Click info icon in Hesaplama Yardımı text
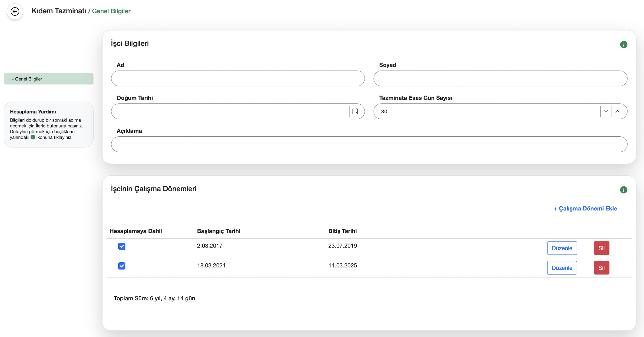Viewport: 644px width, 337px height. pyautogui.click(x=33, y=137)
